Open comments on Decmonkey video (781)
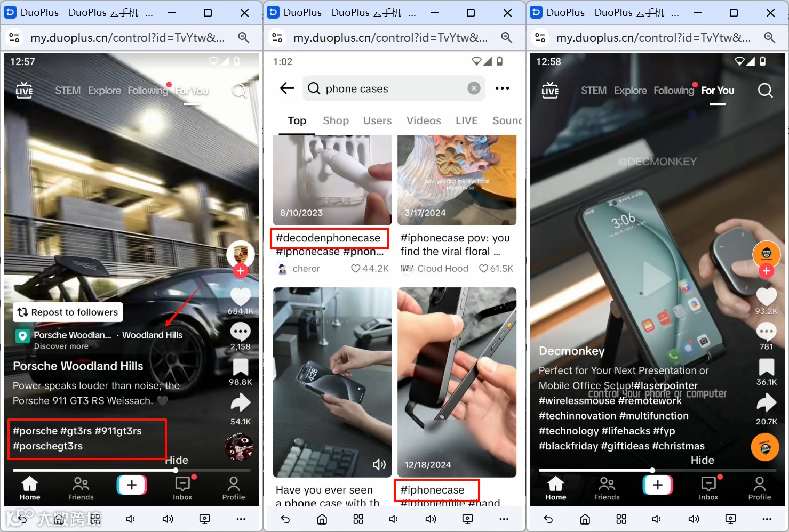This screenshot has width=789, height=532. coord(767,332)
